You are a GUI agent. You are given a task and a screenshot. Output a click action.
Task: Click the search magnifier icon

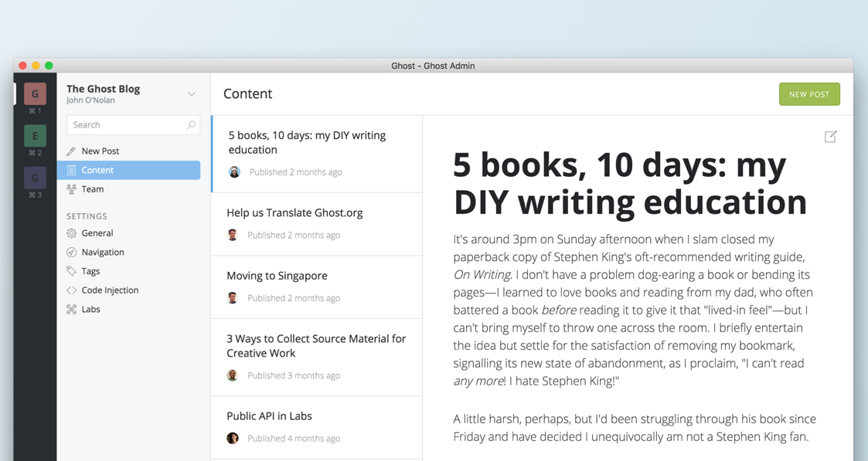[191, 125]
